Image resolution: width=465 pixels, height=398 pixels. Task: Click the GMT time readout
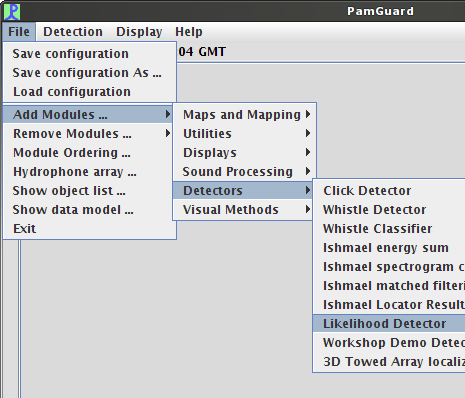pyautogui.click(x=202, y=52)
